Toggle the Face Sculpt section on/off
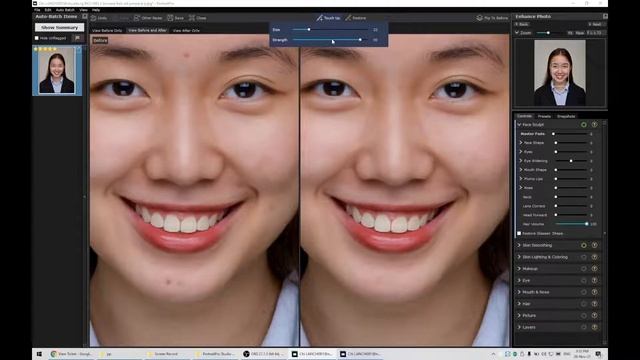This screenshot has width=640, height=360. 584,124
